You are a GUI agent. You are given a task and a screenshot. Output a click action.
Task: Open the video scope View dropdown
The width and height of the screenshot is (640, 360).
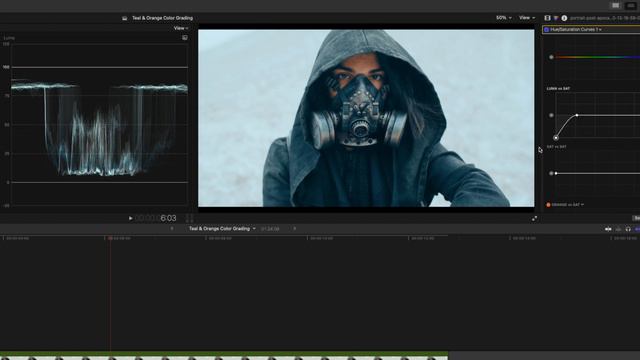pos(181,28)
